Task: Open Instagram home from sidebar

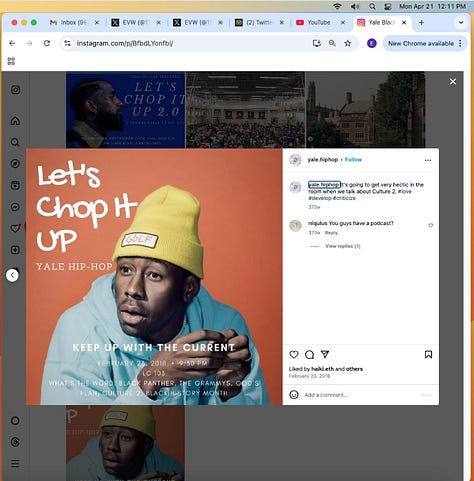Action: tap(15, 121)
